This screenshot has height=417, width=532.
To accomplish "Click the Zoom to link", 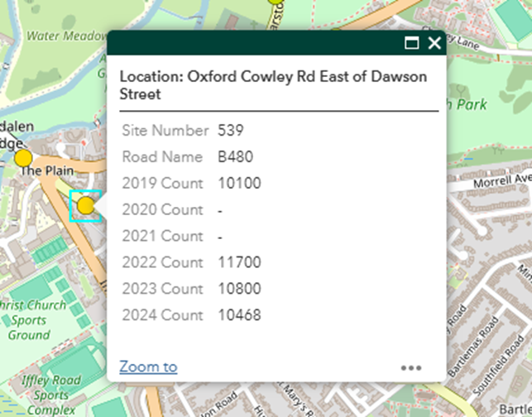I will pyautogui.click(x=148, y=367).
